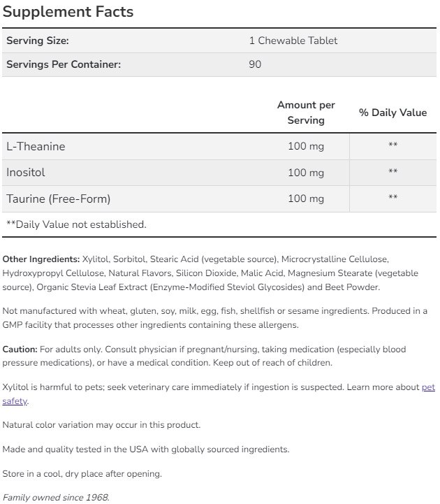Click the 100 mg amount for L-Theanine
Image resolution: width=440 pixels, height=504 pixels.
pyautogui.click(x=306, y=146)
